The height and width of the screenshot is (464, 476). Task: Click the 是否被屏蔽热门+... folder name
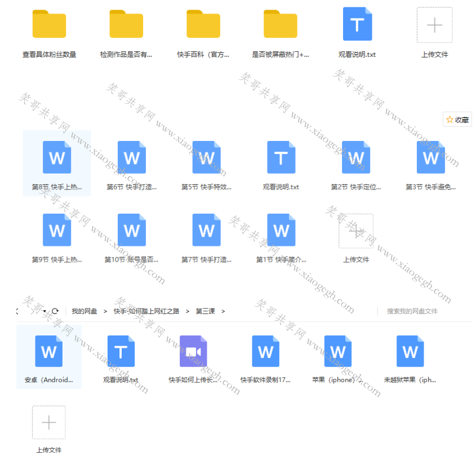pos(281,55)
